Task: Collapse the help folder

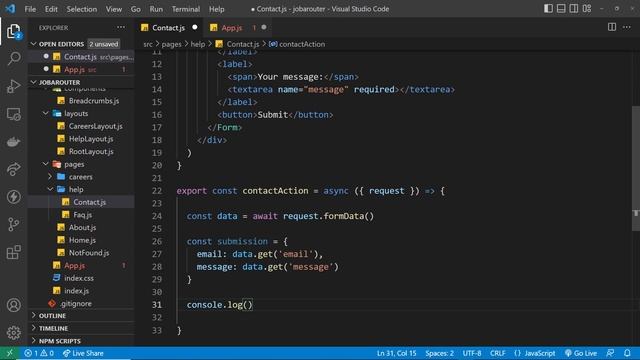Action: point(76,189)
